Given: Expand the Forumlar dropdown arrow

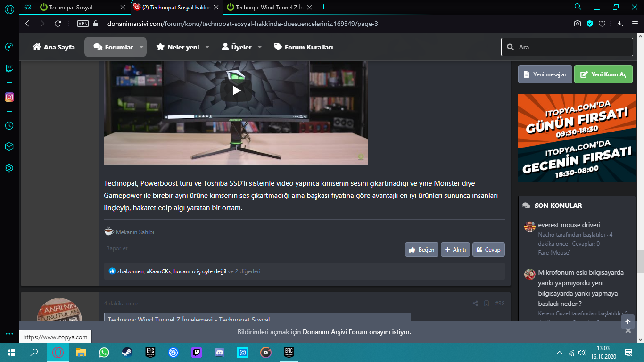Looking at the screenshot, I should pos(141,47).
